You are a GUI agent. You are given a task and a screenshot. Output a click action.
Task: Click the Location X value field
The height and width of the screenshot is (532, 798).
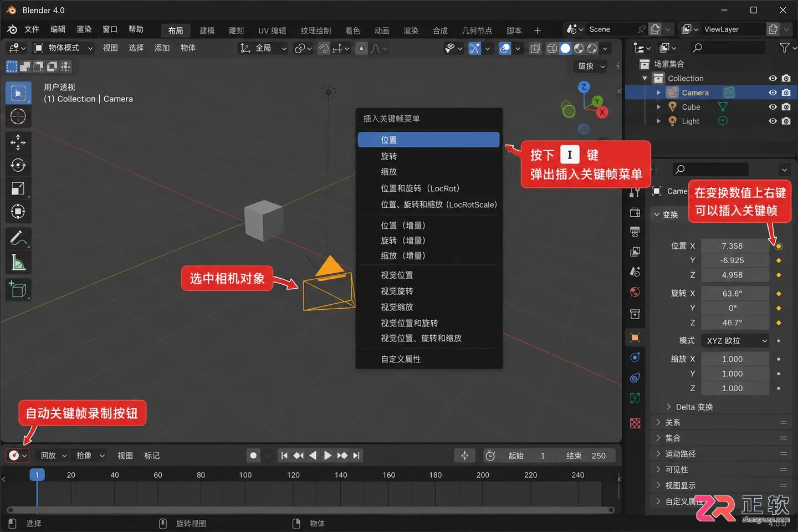point(735,246)
